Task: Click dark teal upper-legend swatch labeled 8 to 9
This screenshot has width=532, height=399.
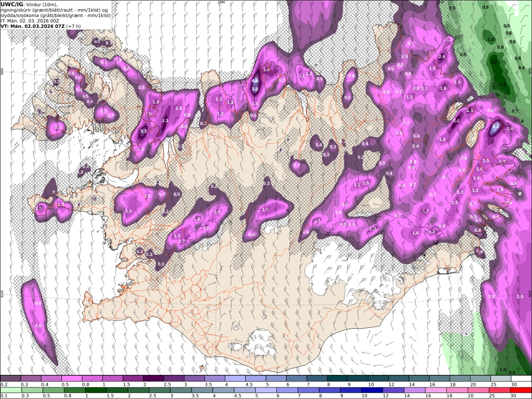Action: 337,379
